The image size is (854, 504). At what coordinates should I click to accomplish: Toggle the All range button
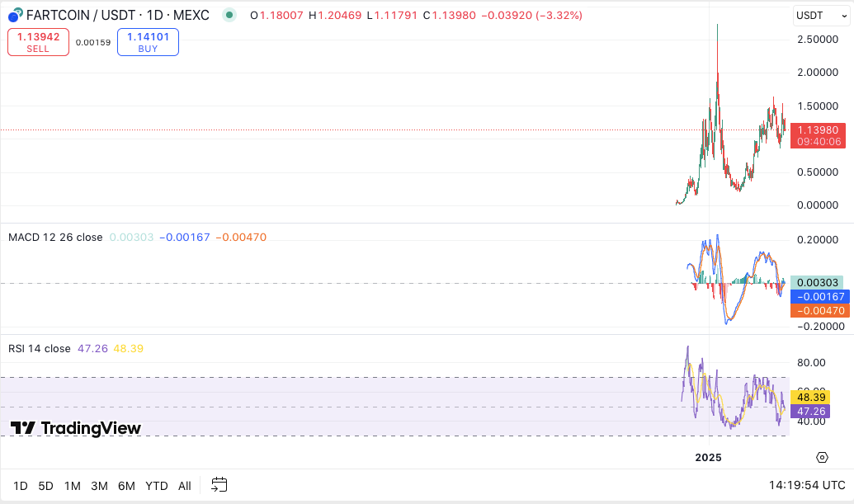tap(184, 486)
